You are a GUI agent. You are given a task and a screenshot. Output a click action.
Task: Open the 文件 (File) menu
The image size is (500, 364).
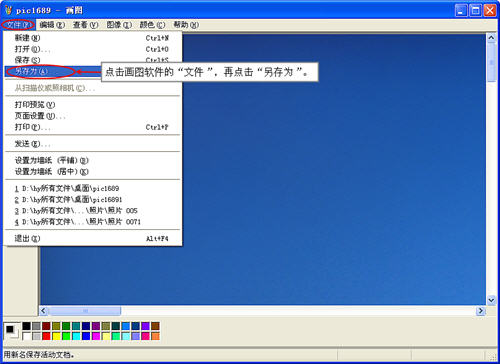pyautogui.click(x=18, y=25)
